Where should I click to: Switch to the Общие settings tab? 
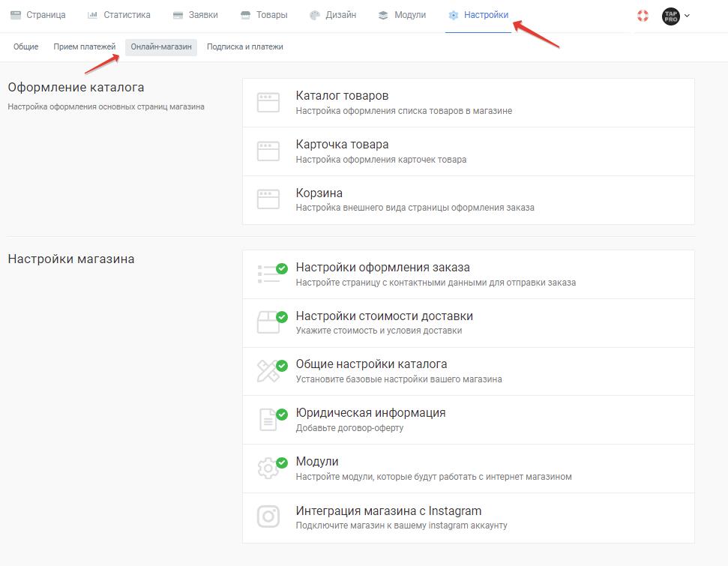pyautogui.click(x=26, y=46)
